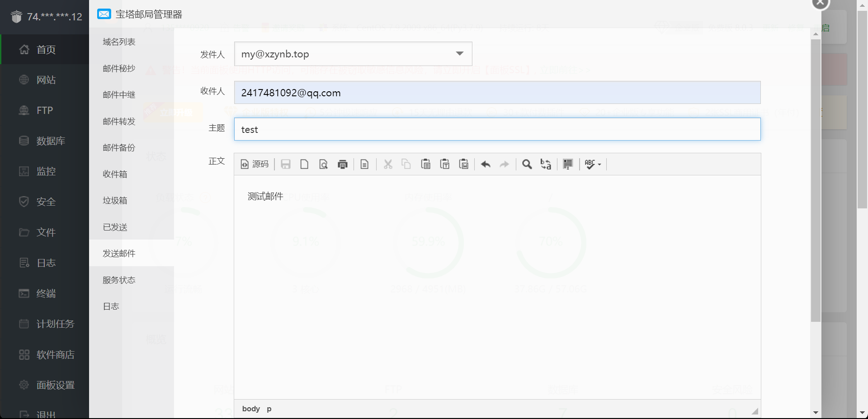The width and height of the screenshot is (868, 419).
Task: Open 收件箱 inbox menu item
Action: (x=115, y=174)
